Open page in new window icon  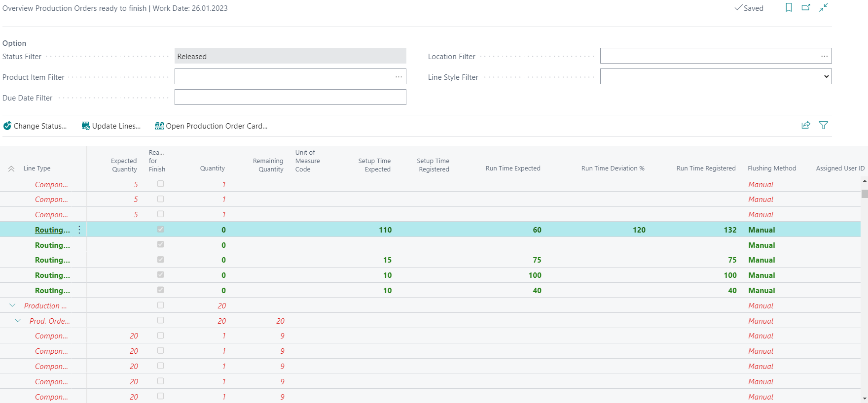806,7
